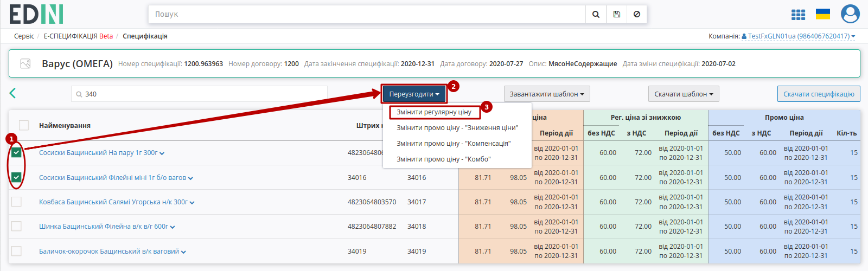Click contract date 2020-07-27
Screen dimensions: 868x271
click(x=506, y=64)
